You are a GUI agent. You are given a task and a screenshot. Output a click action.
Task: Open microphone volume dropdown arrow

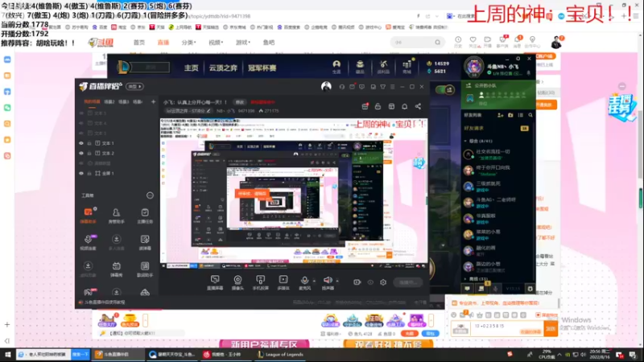(314, 281)
